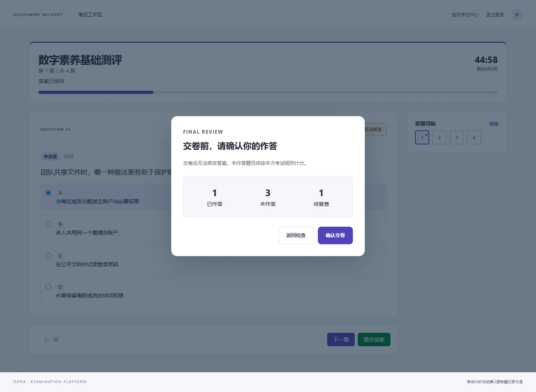Go to question 1 in 答题导航
Viewport: 536px width, 392px height.
[x=422, y=137]
